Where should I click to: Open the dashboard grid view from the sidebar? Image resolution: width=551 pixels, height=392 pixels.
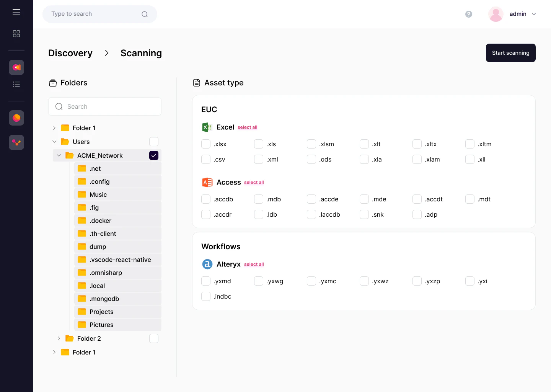pyautogui.click(x=16, y=34)
